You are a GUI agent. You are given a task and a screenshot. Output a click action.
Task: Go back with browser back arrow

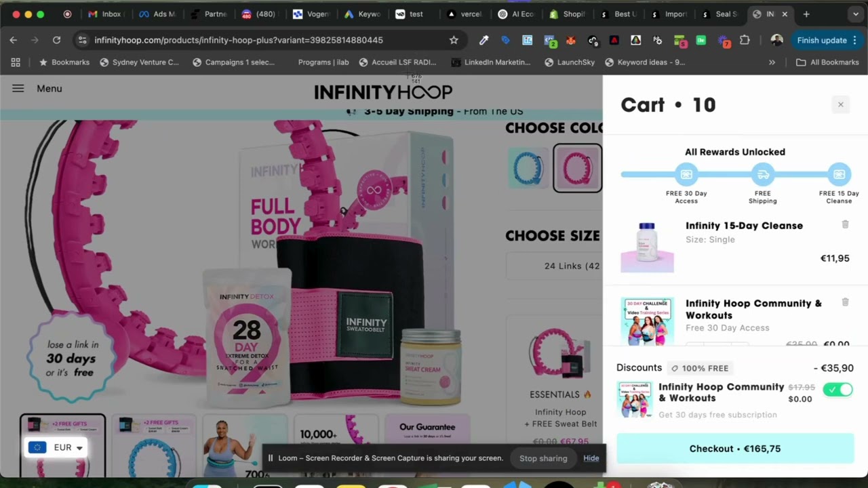coord(14,40)
